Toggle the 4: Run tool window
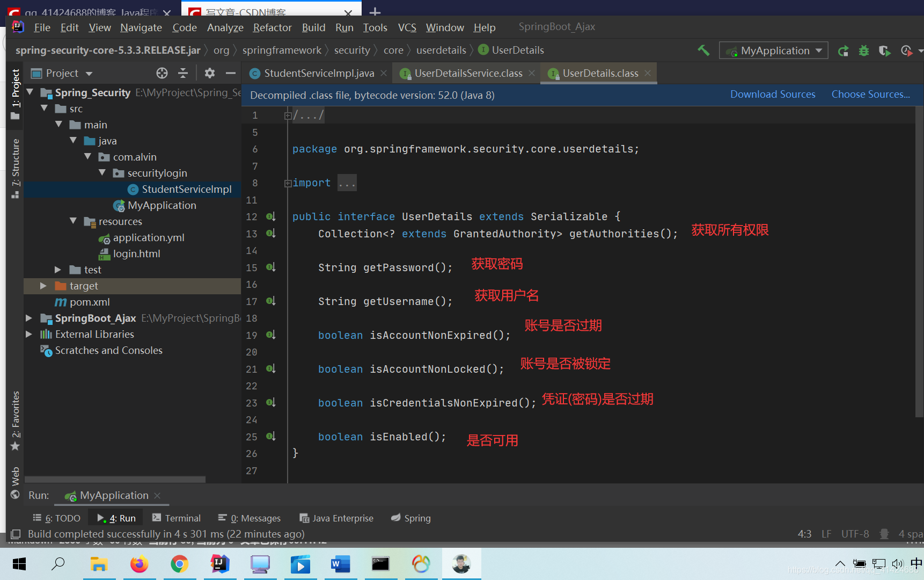 117,518
